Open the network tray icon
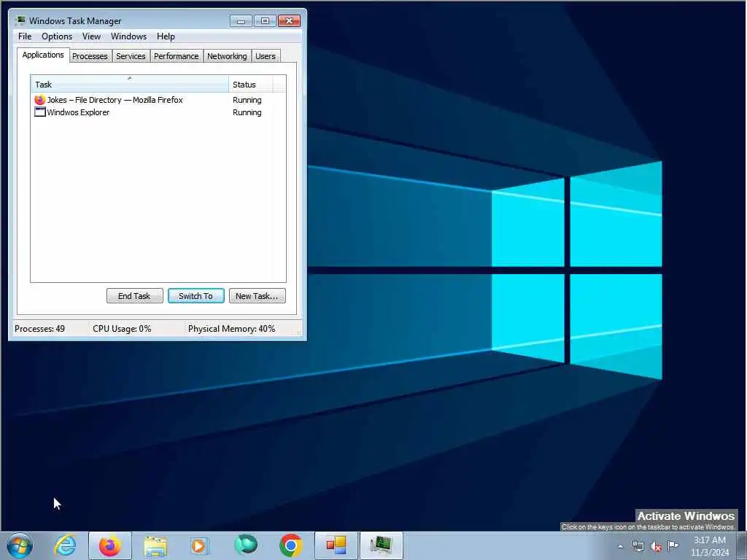 [638, 546]
